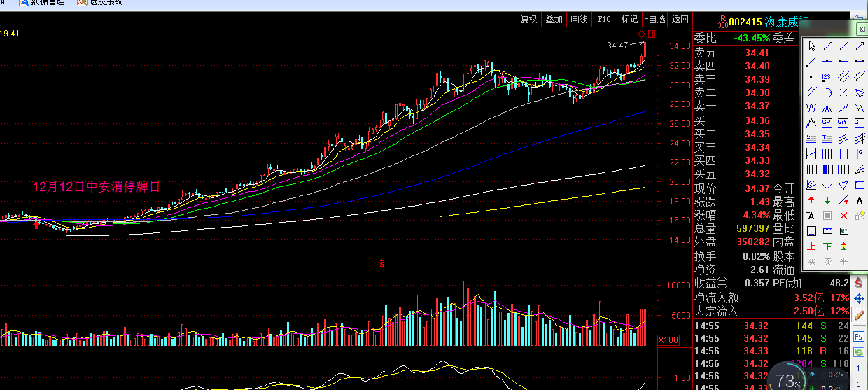Select the Gann fan lines tool
Screen dimensions: 868x390
coord(811,185)
